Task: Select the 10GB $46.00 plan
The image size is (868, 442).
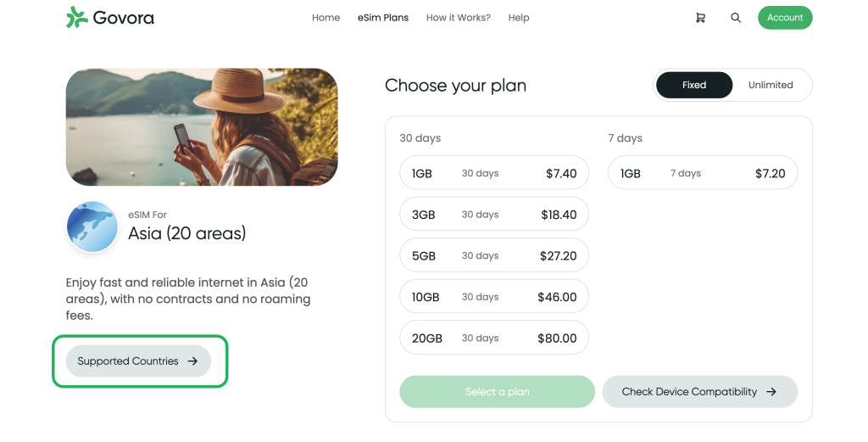Action: click(x=494, y=297)
